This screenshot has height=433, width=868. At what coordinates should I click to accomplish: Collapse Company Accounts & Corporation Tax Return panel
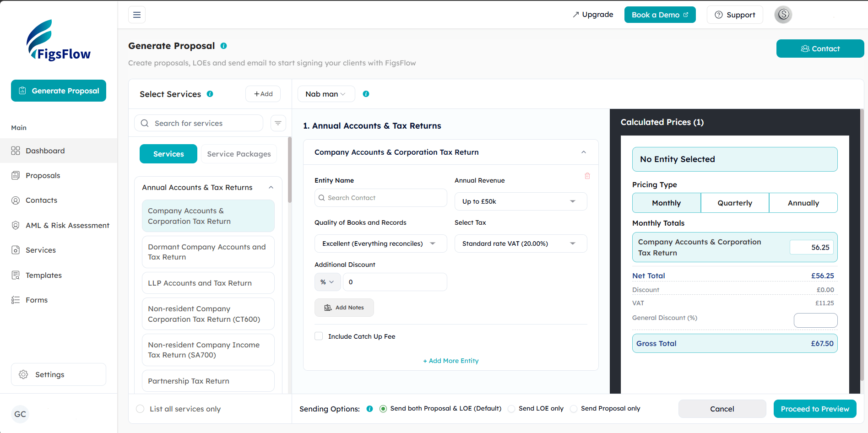pyautogui.click(x=584, y=152)
